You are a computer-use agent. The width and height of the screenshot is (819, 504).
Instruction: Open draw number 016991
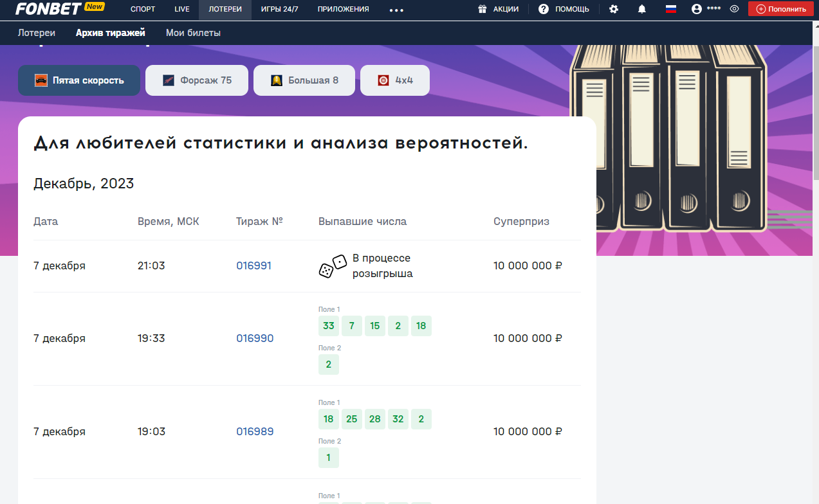point(254,265)
